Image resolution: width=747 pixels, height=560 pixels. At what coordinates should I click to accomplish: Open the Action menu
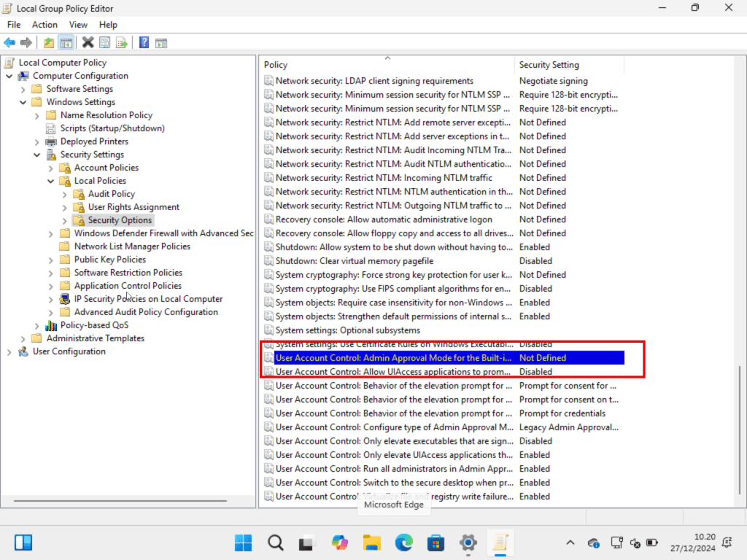[44, 25]
